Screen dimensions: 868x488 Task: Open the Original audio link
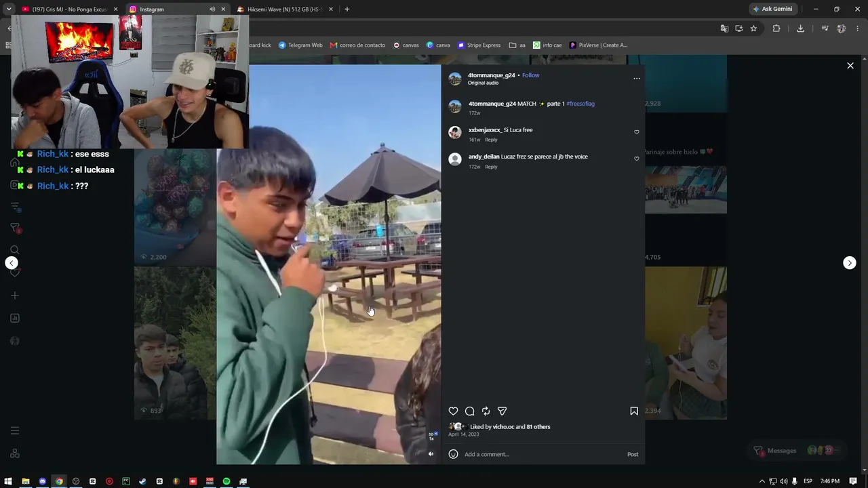(x=483, y=83)
